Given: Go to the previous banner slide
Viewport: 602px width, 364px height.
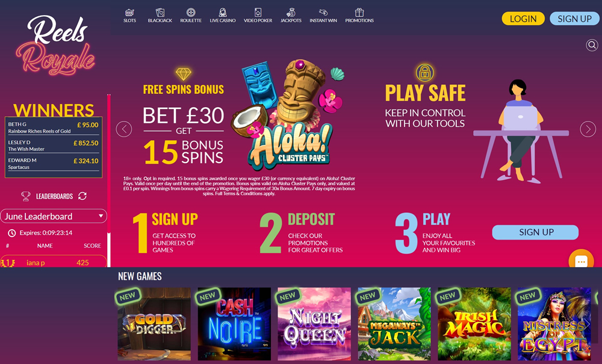Looking at the screenshot, I should click(124, 129).
